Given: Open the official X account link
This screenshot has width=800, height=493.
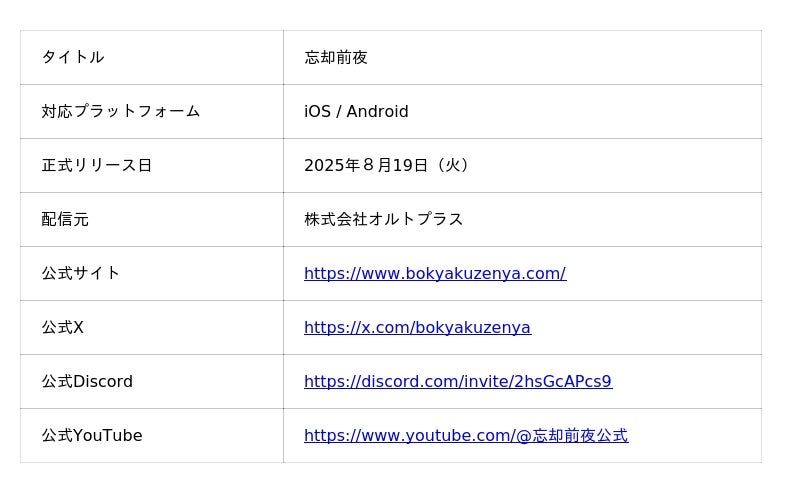Looking at the screenshot, I should 417,327.
